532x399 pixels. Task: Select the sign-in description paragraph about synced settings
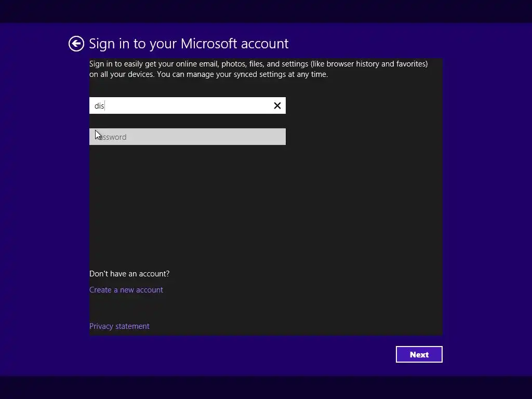tap(259, 69)
